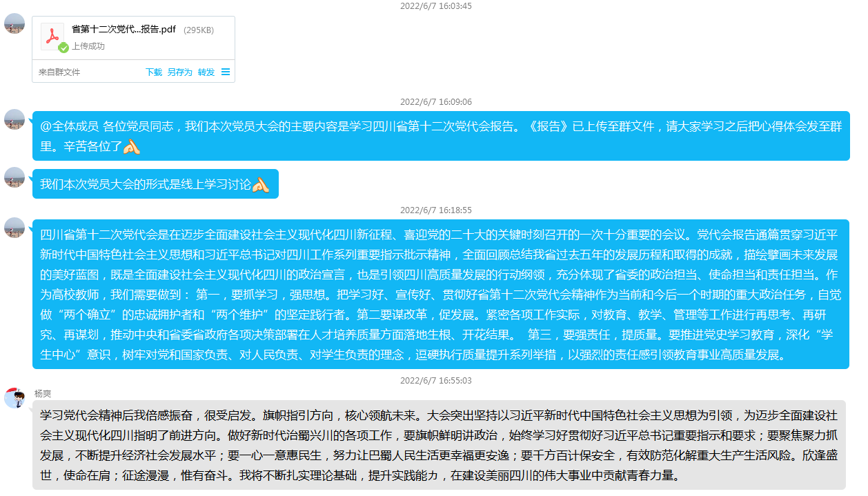Image resolution: width=868 pixels, height=496 pixels.
Task: Click the sender name 杨爽
Action: [43, 394]
